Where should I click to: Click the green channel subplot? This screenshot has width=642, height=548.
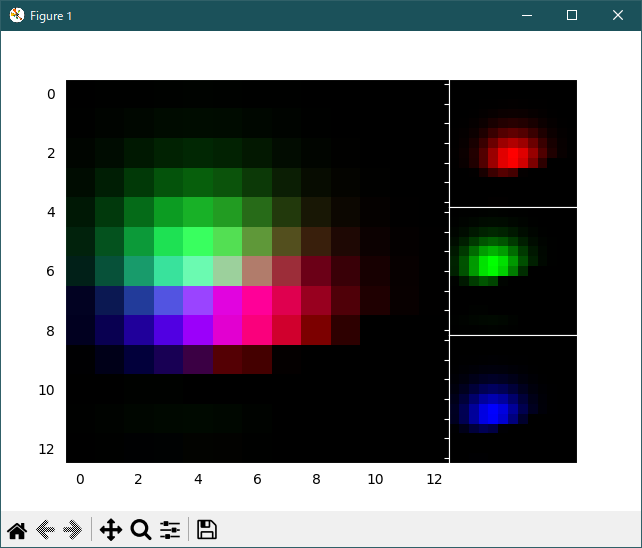tap(513, 271)
